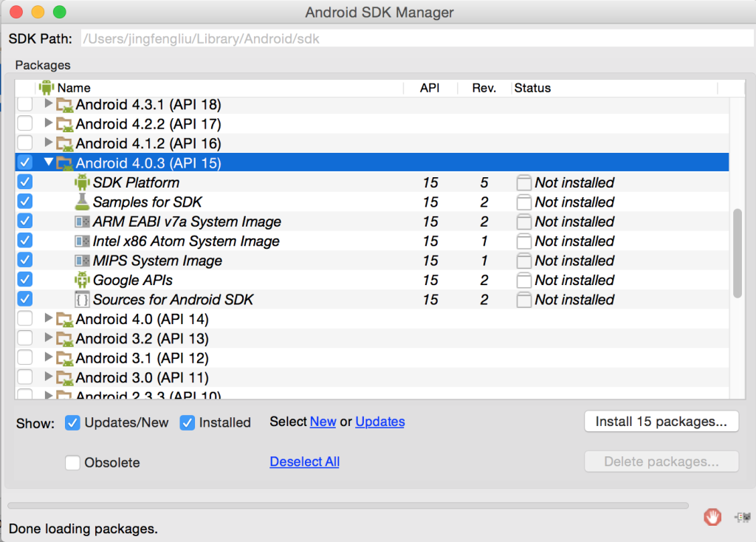Click the New selection link
Screen dimensions: 756x542
[323, 422]
